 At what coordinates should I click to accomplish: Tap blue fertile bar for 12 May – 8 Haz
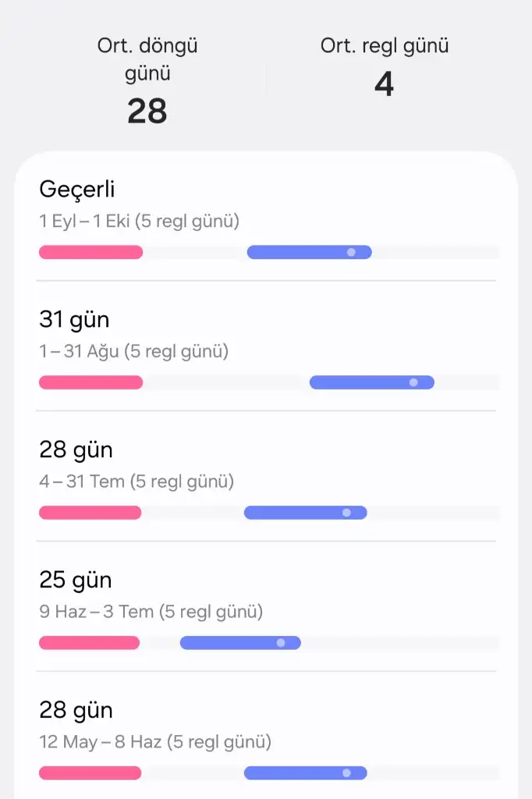(x=293, y=773)
